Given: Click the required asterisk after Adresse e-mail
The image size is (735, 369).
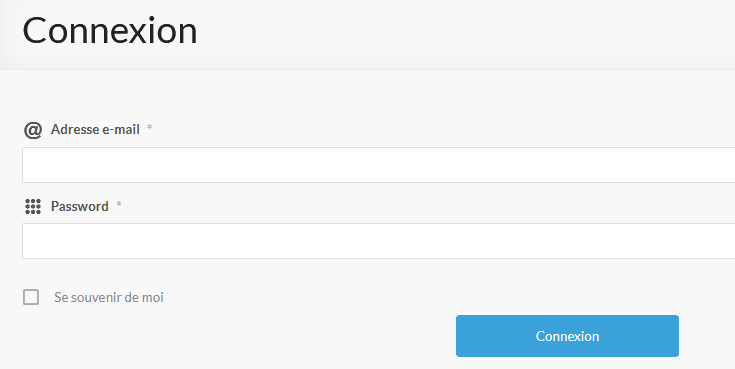Looking at the screenshot, I should 150,128.
